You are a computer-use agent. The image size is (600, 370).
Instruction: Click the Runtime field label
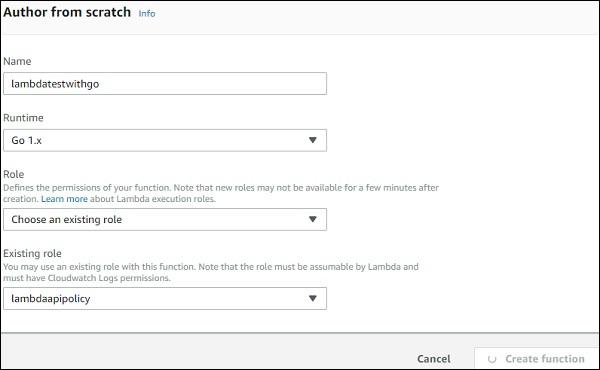[x=23, y=118]
